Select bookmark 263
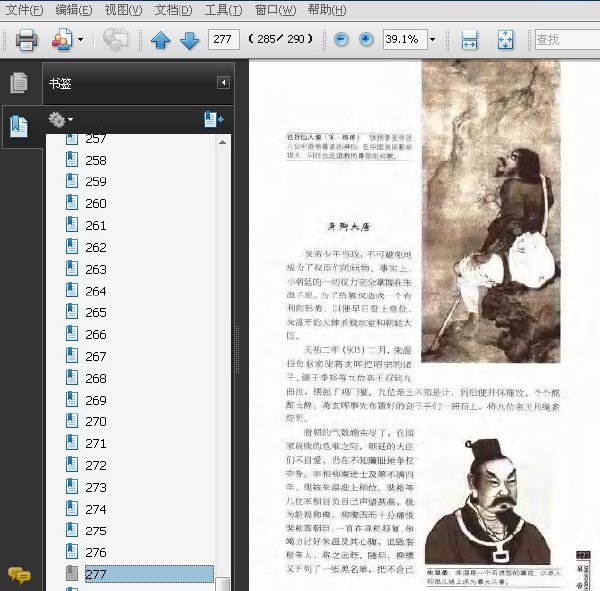The height and width of the screenshot is (591, 600). tap(96, 269)
